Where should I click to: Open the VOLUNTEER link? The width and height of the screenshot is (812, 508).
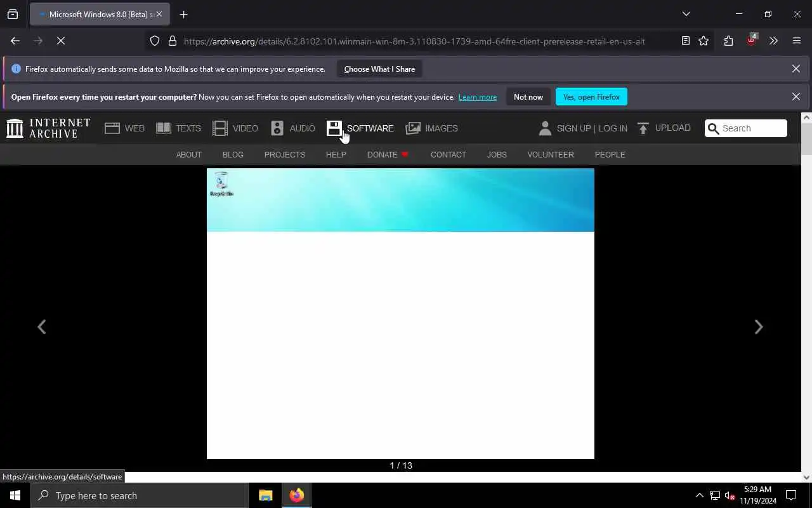(551, 155)
